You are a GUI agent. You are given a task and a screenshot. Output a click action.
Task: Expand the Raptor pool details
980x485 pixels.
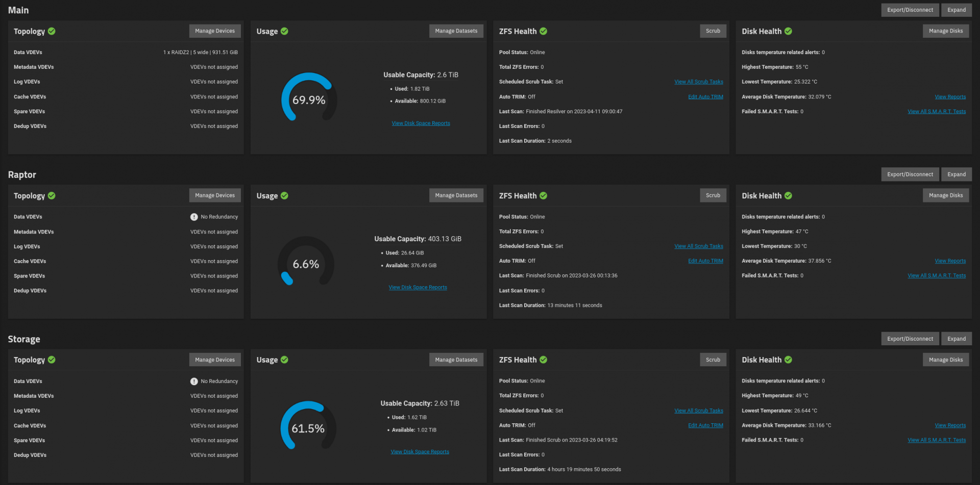point(956,174)
